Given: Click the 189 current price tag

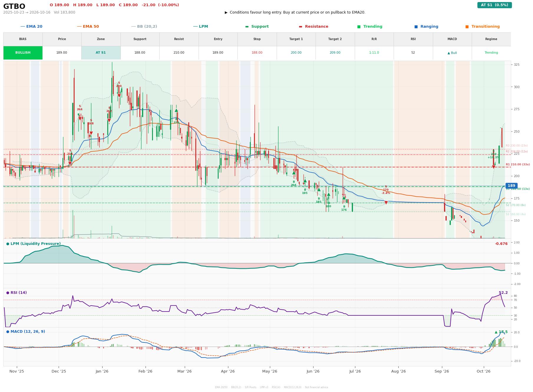Looking at the screenshot, I should (x=511, y=186).
